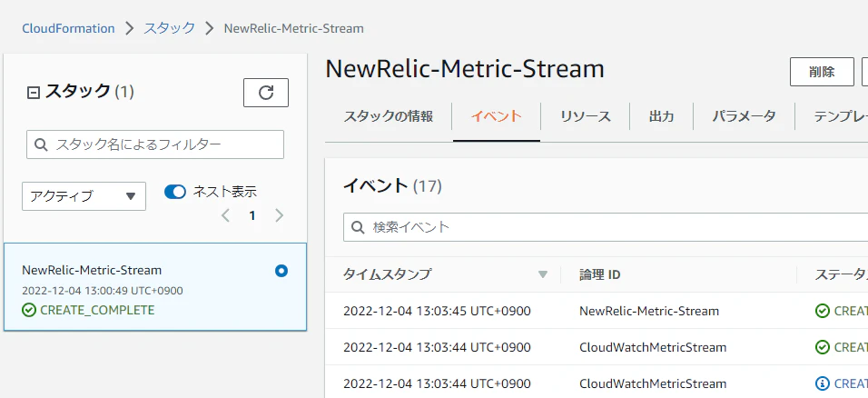
Task: Switch to the リソース tab
Action: [585, 116]
